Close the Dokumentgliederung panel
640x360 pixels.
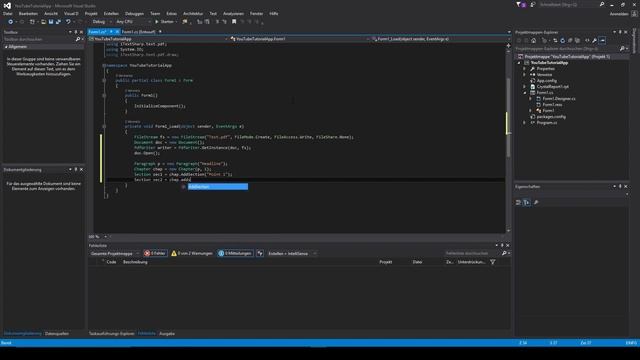pos(81,169)
